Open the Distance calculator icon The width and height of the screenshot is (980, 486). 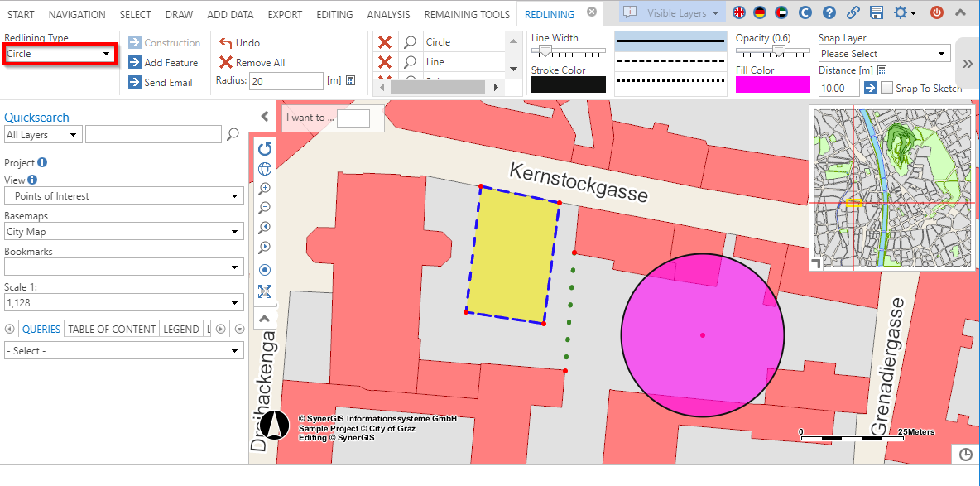click(882, 71)
